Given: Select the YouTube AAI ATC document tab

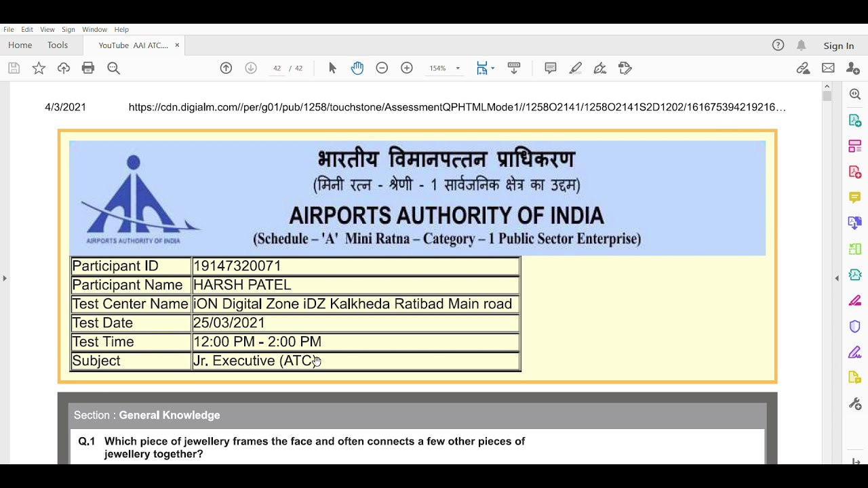Looking at the screenshot, I should 133,45.
